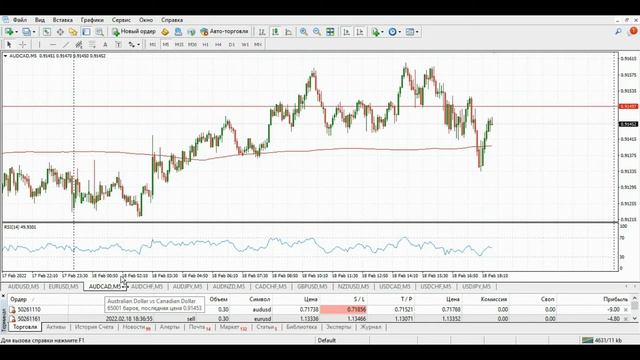Click the Новый ордер button
Screen dimensions: 640x360
point(134,31)
